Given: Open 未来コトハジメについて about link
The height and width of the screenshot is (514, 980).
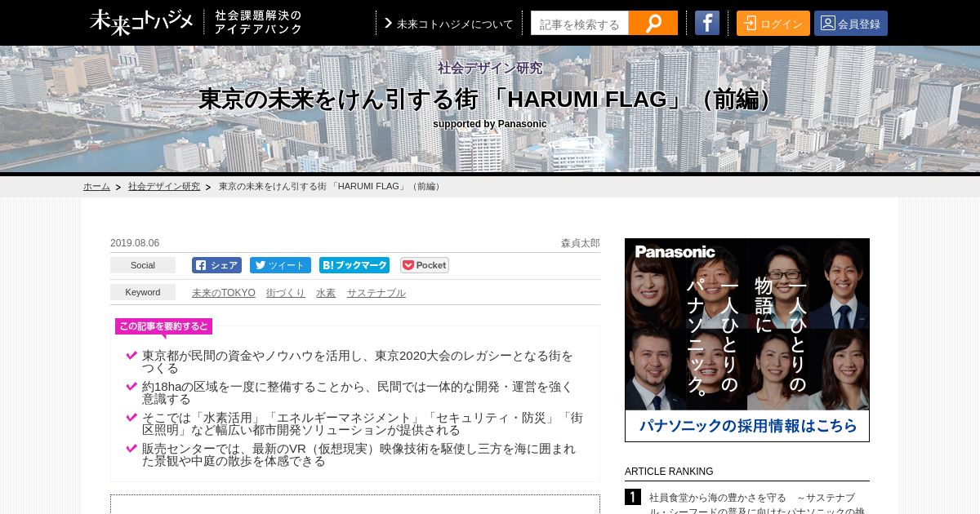Looking at the screenshot, I should [448, 24].
